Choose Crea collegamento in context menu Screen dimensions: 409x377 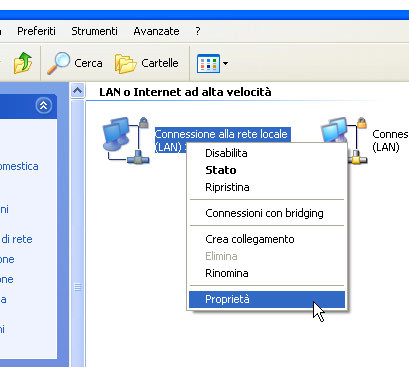coord(267,239)
